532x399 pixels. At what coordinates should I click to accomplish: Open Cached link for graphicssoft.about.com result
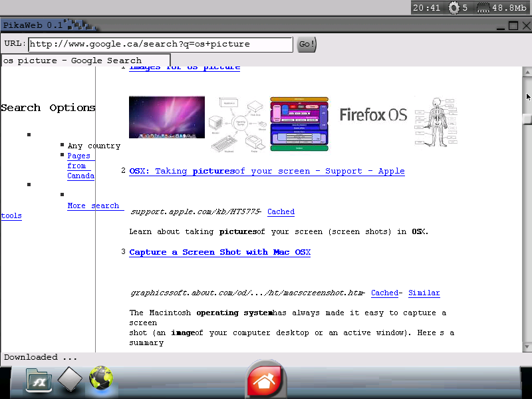(x=384, y=293)
